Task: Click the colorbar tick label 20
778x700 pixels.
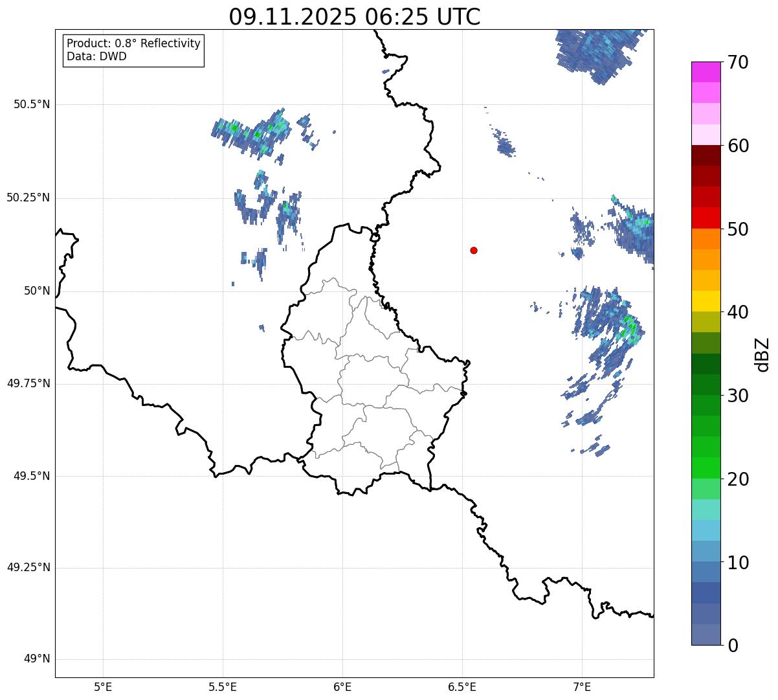Action: 738,479
